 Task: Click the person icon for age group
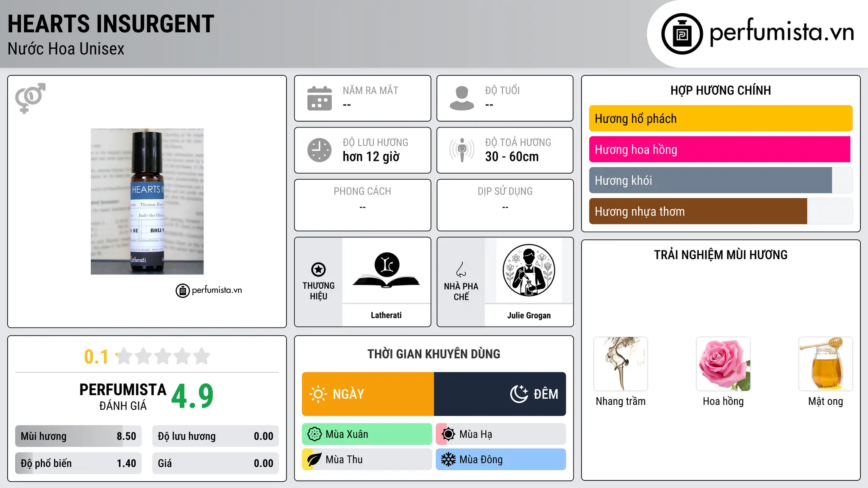point(462,98)
